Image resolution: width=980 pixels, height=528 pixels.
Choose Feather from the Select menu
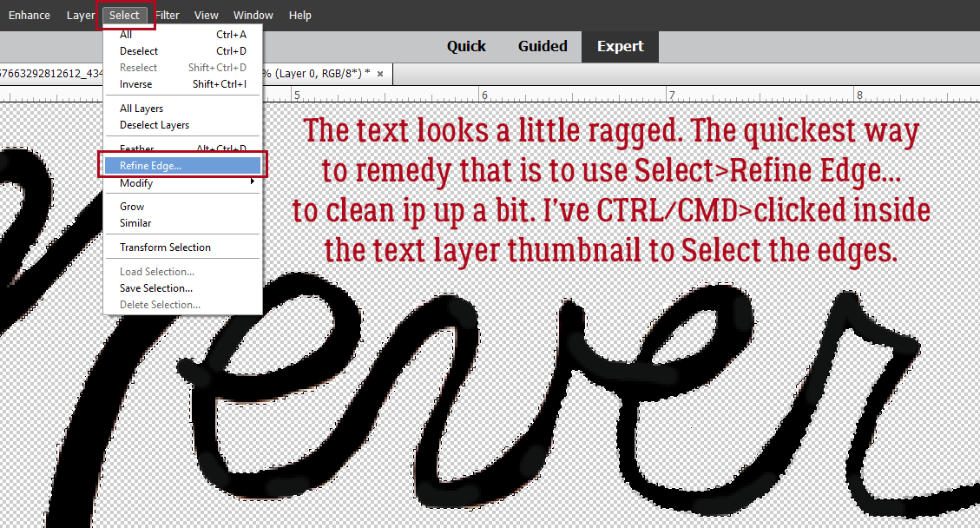[x=182, y=148]
